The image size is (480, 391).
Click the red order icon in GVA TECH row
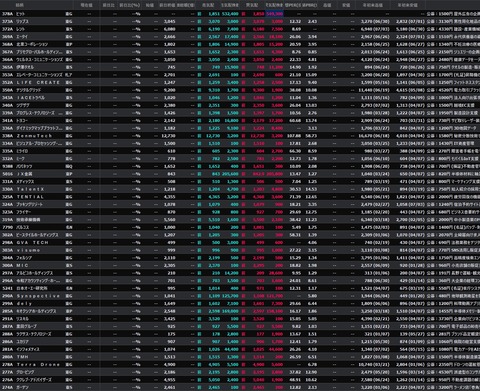click(243, 242)
